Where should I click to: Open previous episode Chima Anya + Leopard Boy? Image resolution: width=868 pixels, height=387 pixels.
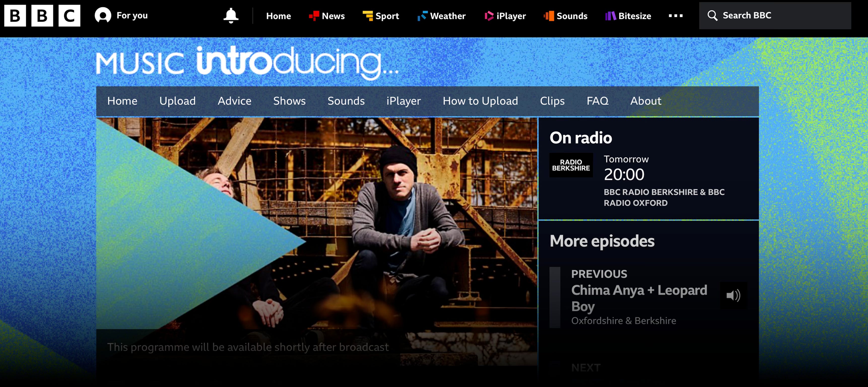tap(639, 298)
